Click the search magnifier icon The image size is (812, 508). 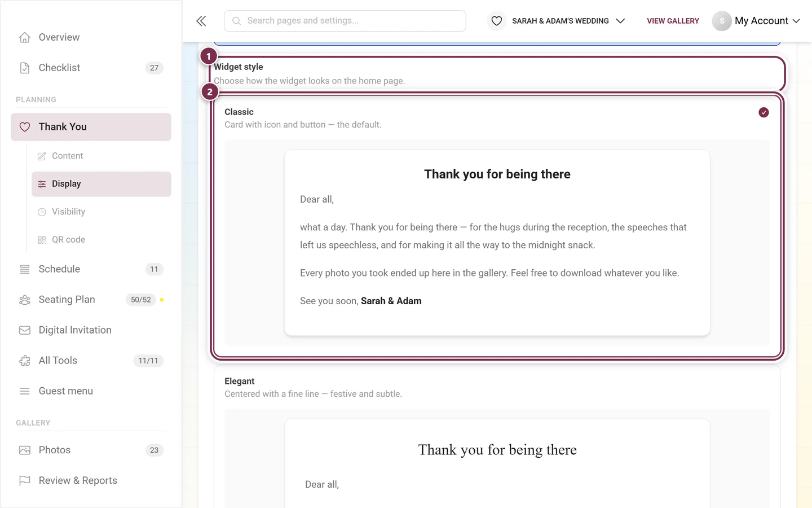point(237,21)
